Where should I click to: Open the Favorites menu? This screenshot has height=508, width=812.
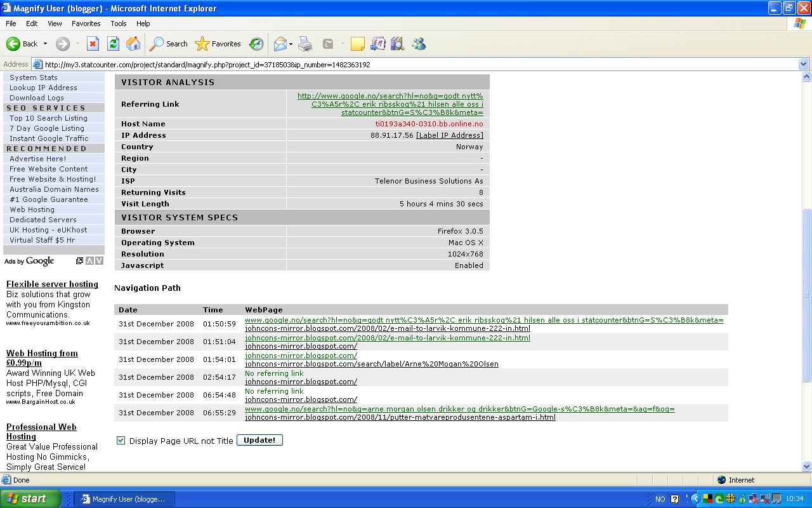(86, 23)
